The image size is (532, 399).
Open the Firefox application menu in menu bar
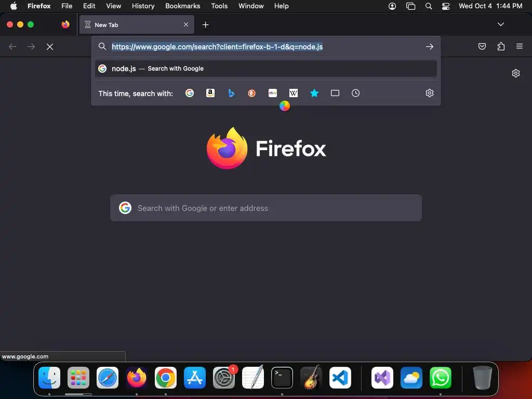pos(39,6)
